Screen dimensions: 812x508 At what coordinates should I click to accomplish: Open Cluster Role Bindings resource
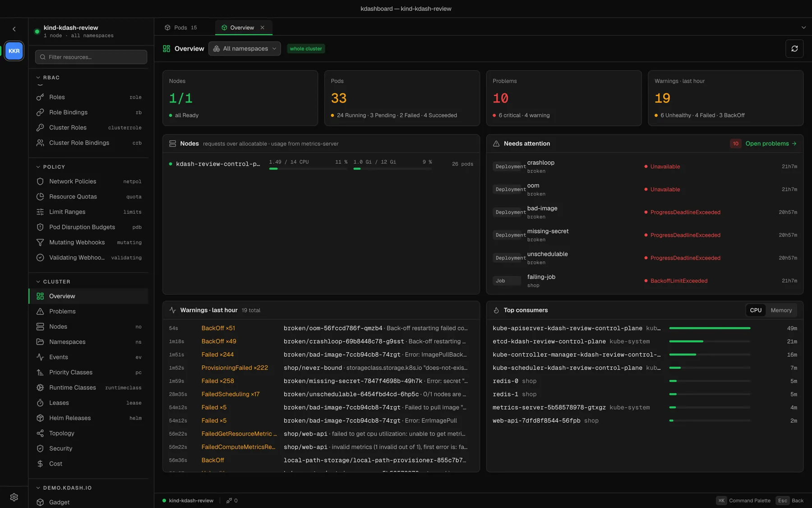(x=88, y=143)
